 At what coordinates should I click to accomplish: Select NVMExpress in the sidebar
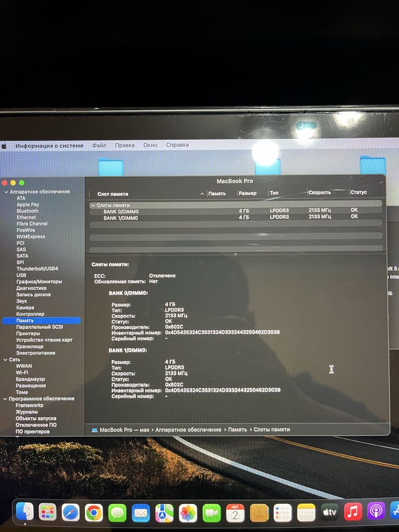click(30, 237)
